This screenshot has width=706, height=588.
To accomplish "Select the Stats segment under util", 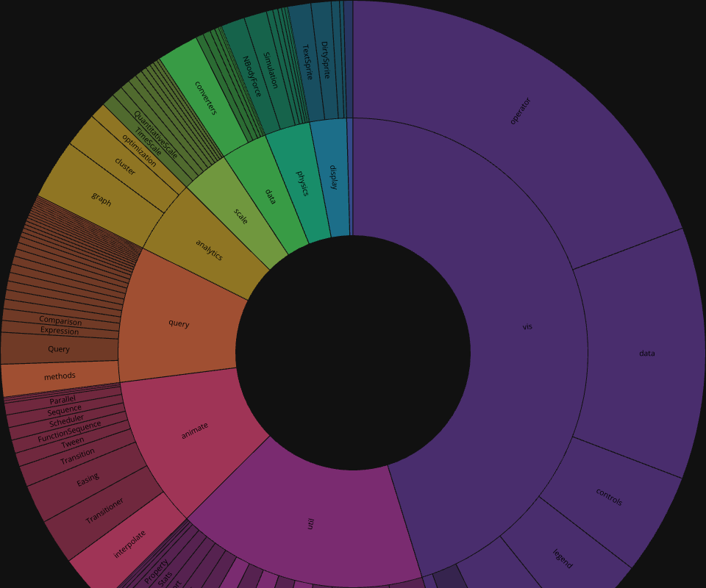I will point(165,578).
